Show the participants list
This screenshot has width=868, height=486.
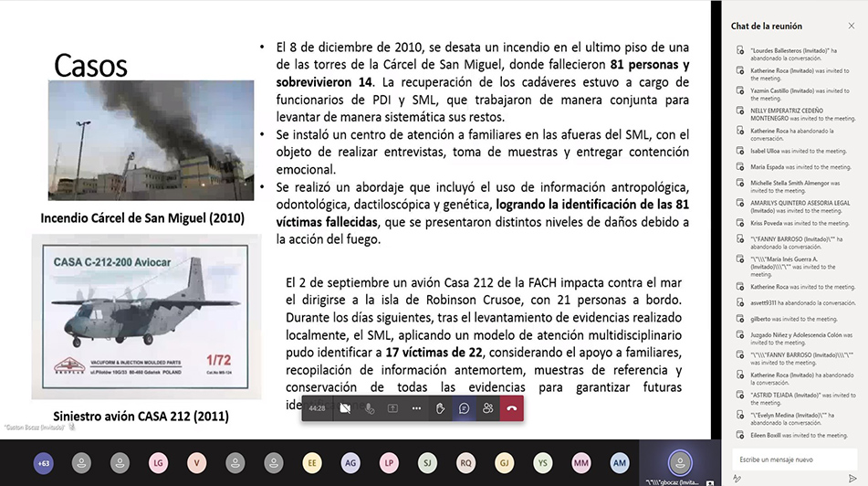487,408
